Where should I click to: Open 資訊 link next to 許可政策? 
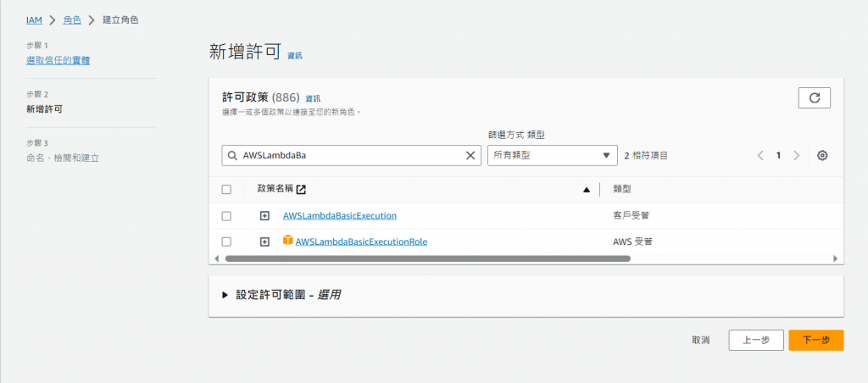pos(313,98)
